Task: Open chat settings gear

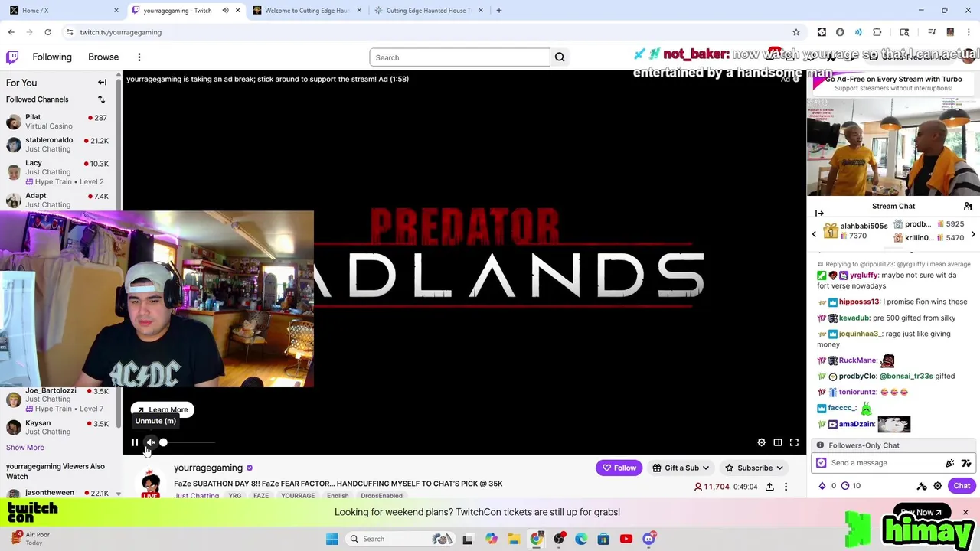Action: 937,486
